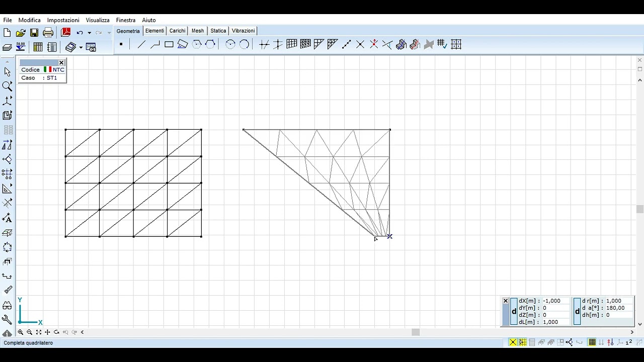Open the Finestra menu
This screenshot has height=362, width=644.
(126, 20)
